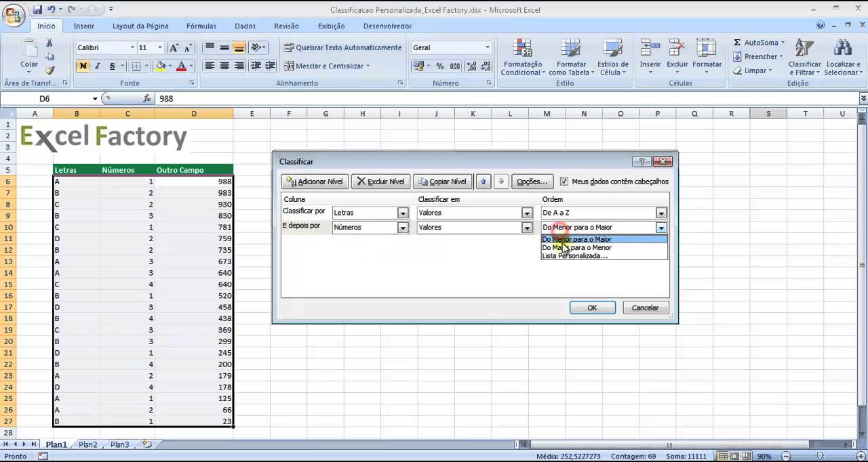Viewport: 868px width, 462px height.
Task: Click the increase decimal places icon
Action: pos(470,66)
